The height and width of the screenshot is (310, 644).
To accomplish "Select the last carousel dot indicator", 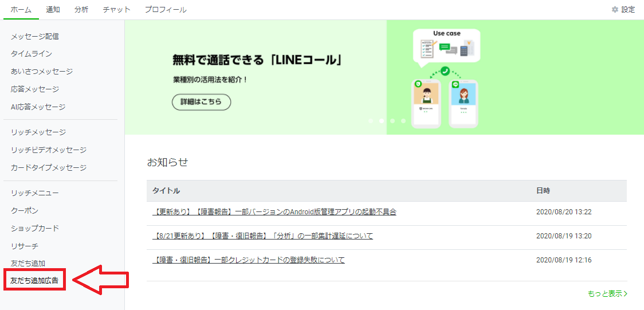I will (x=403, y=121).
